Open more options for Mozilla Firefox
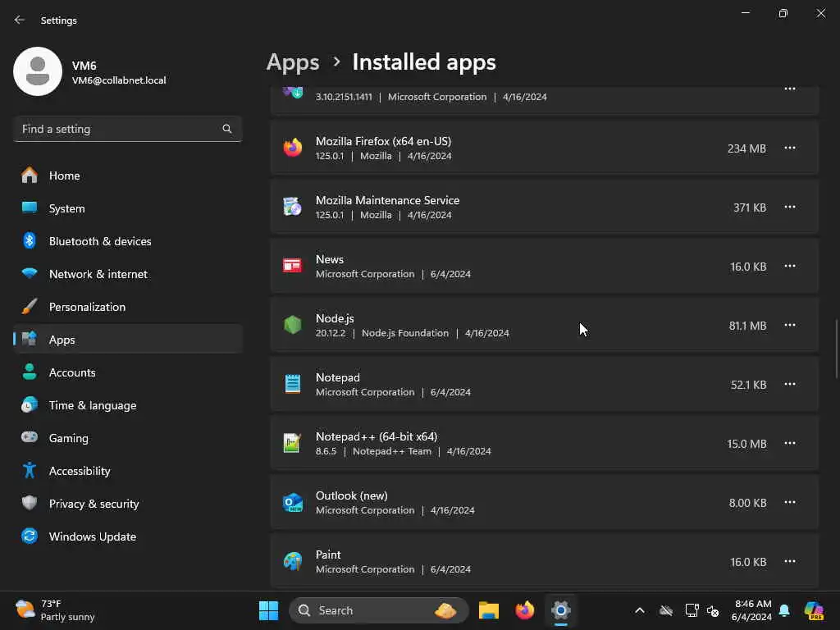The image size is (840, 630). coord(790,148)
